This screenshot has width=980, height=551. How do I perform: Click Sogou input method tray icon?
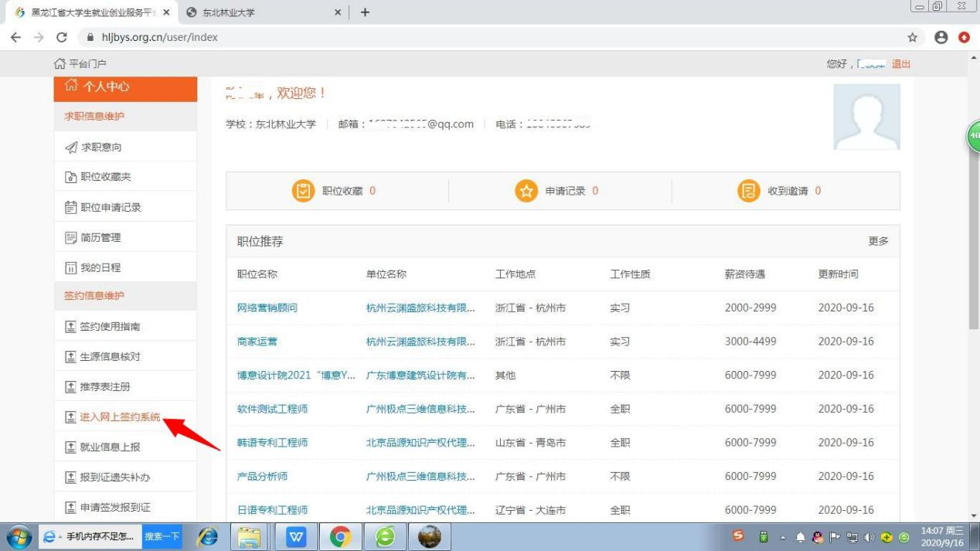coord(739,536)
